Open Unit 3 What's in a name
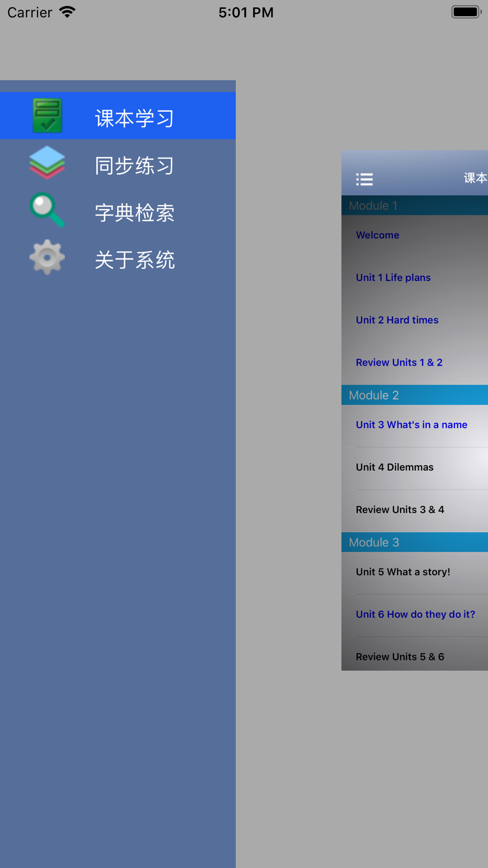Viewport: 488px width, 868px height. (415, 425)
